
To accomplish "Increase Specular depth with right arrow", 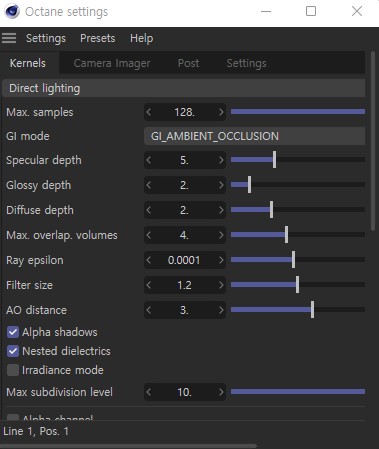I will (x=221, y=160).
